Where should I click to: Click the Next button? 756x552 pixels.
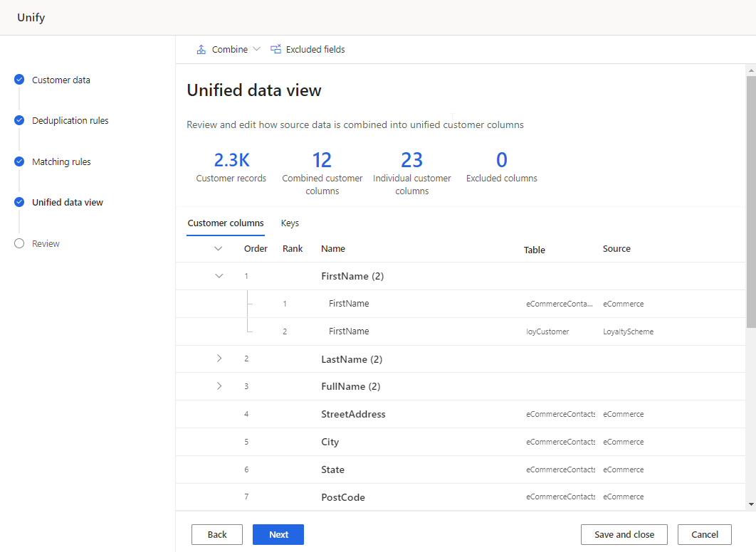click(x=278, y=534)
